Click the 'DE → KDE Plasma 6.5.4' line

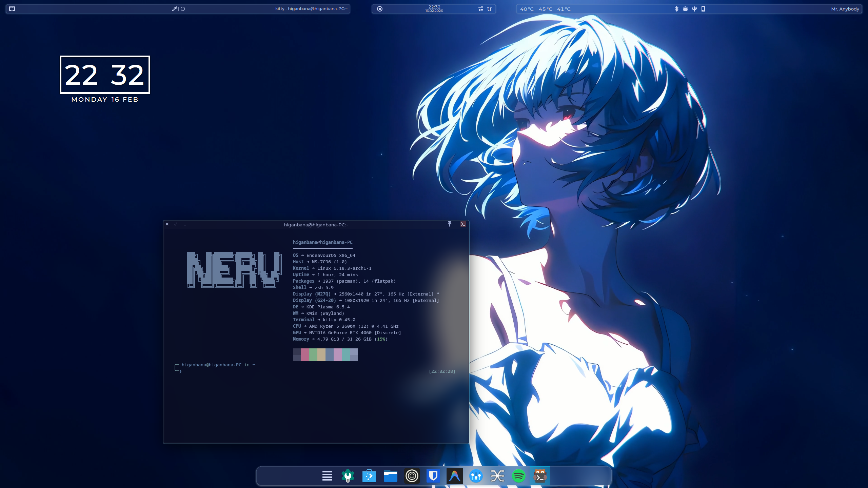pyautogui.click(x=321, y=307)
